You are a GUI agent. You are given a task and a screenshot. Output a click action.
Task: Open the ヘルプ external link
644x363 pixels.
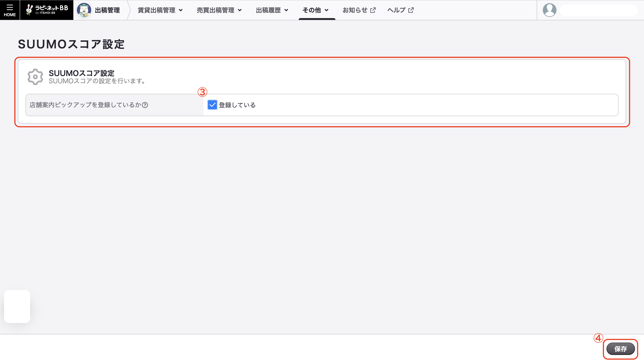400,10
